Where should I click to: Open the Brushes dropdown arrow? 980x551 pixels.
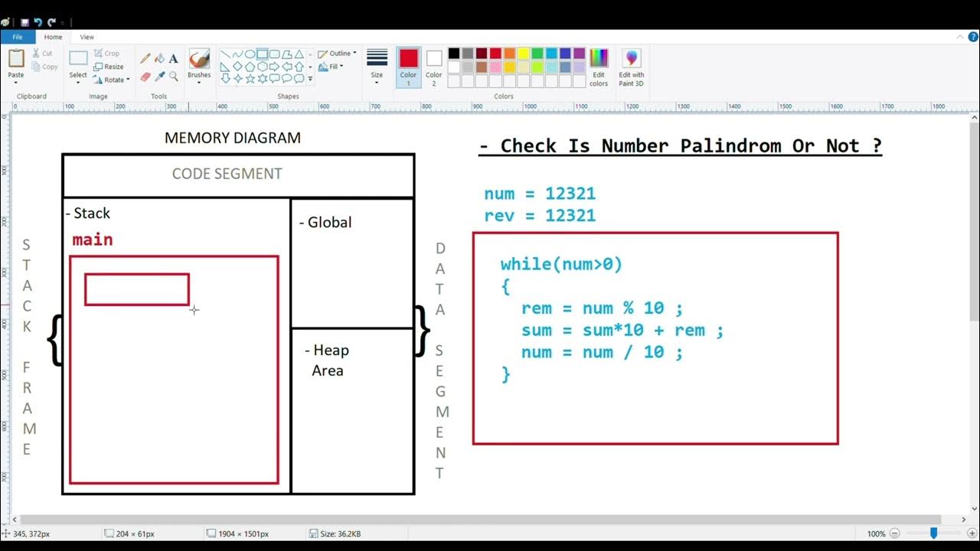click(199, 83)
